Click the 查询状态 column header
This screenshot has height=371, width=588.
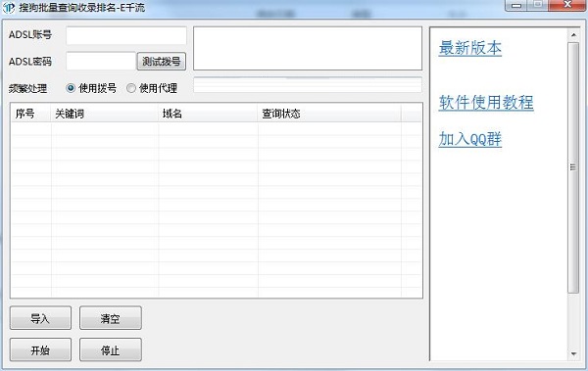click(x=329, y=114)
